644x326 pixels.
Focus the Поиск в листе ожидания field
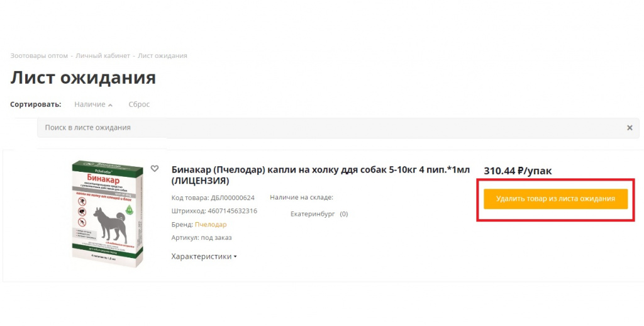(338, 128)
